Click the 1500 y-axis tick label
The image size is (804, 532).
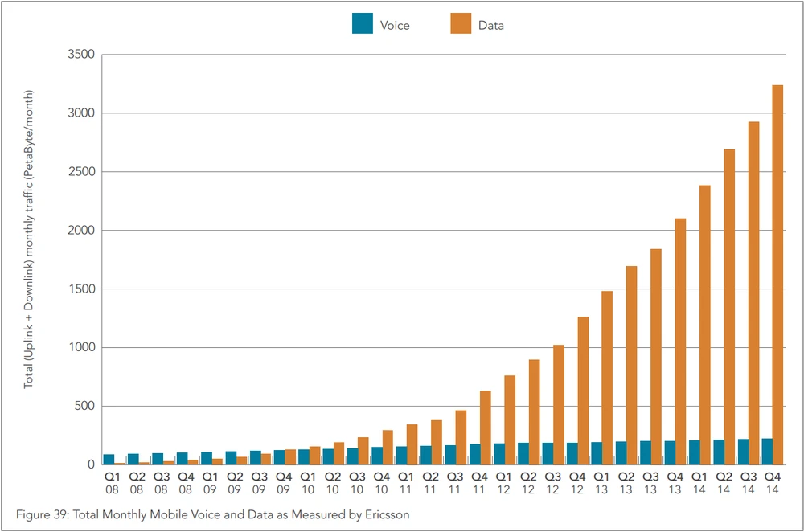click(x=81, y=289)
